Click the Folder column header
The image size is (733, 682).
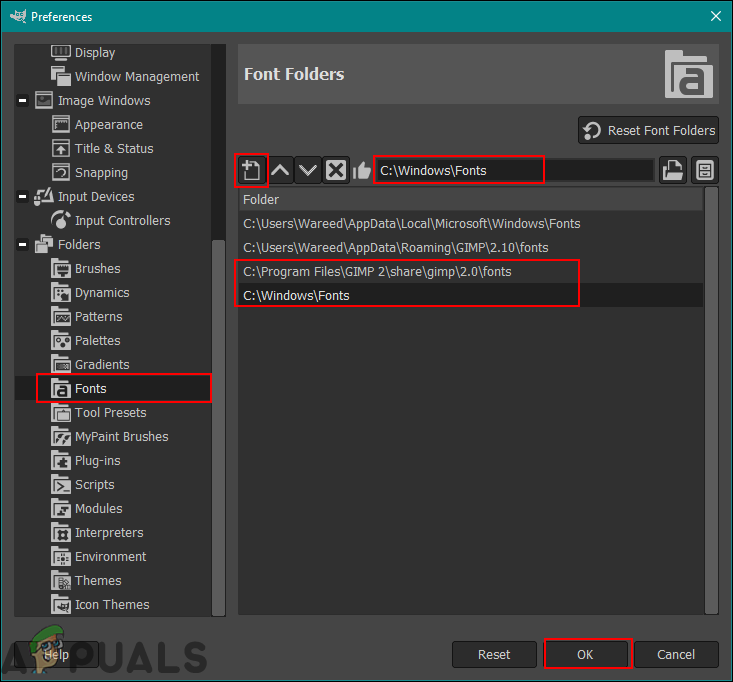[470, 200]
